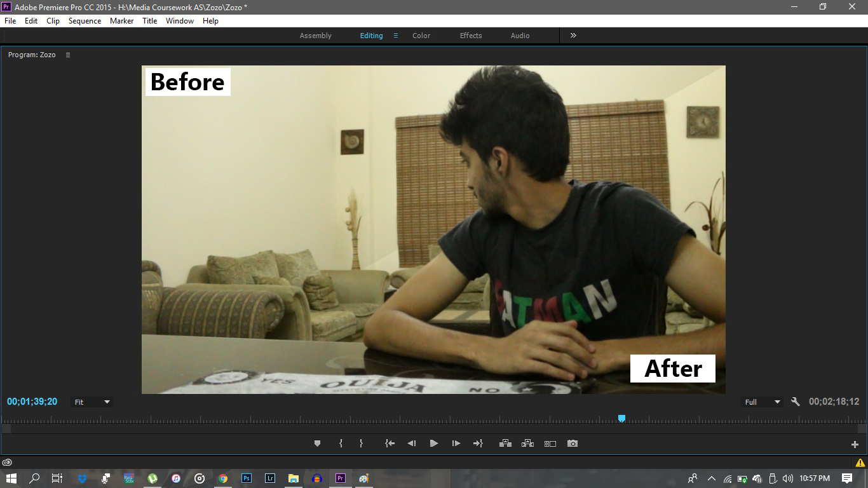This screenshot has width=868, height=488.
Task: Click the duration timecode 00;02;18;12
Action: 834,402
